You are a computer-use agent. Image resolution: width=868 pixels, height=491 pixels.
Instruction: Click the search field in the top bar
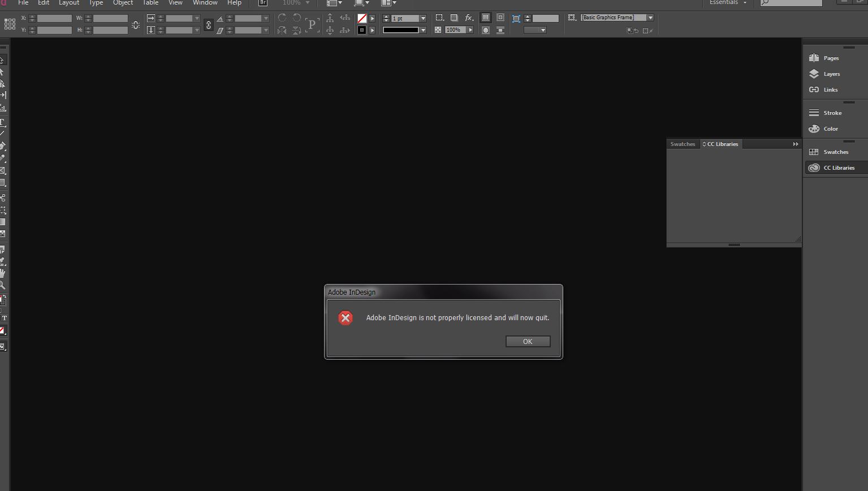click(x=791, y=3)
